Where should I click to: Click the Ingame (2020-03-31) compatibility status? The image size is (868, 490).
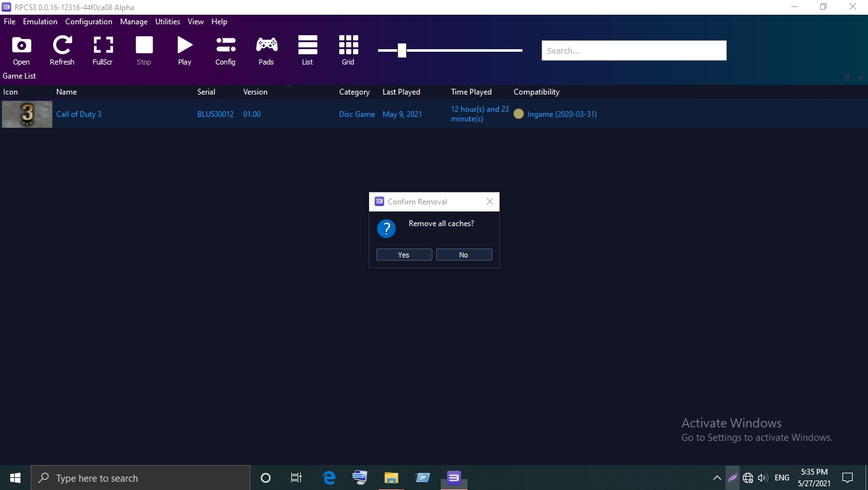562,114
